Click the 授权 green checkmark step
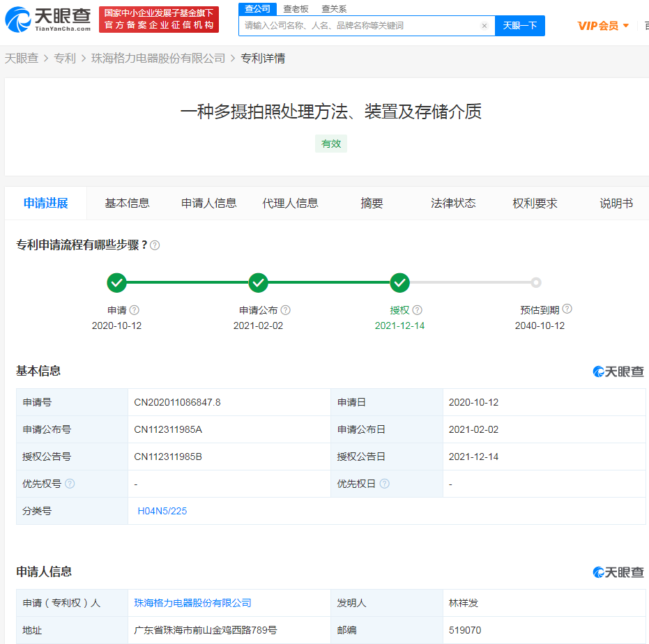This screenshot has height=644, width=649. click(x=400, y=283)
